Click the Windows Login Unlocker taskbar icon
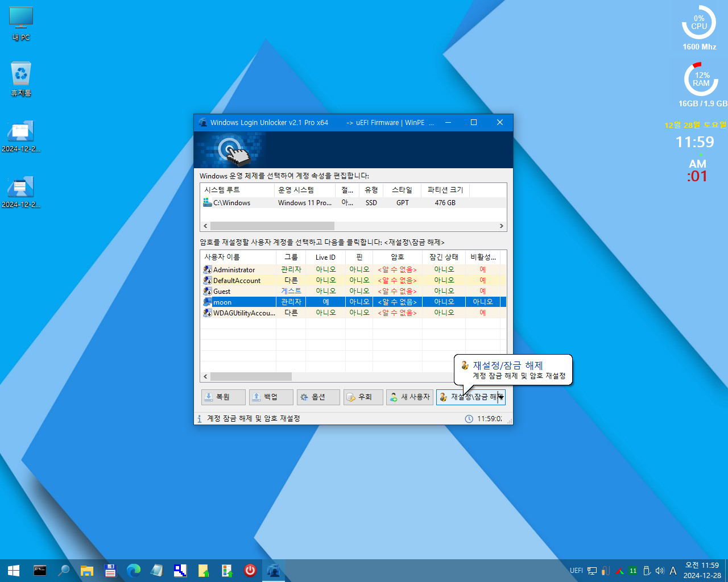Screen dimensions: 728x582 [x=274, y=571]
